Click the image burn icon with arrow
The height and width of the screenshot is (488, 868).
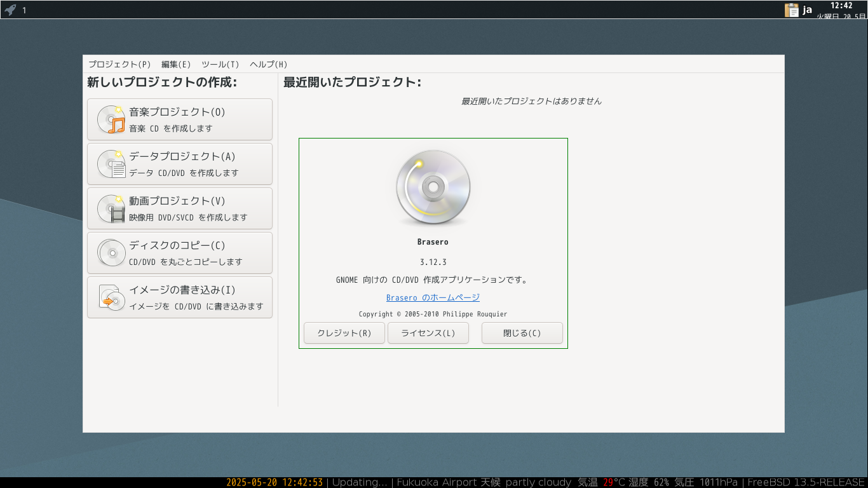pos(111,297)
